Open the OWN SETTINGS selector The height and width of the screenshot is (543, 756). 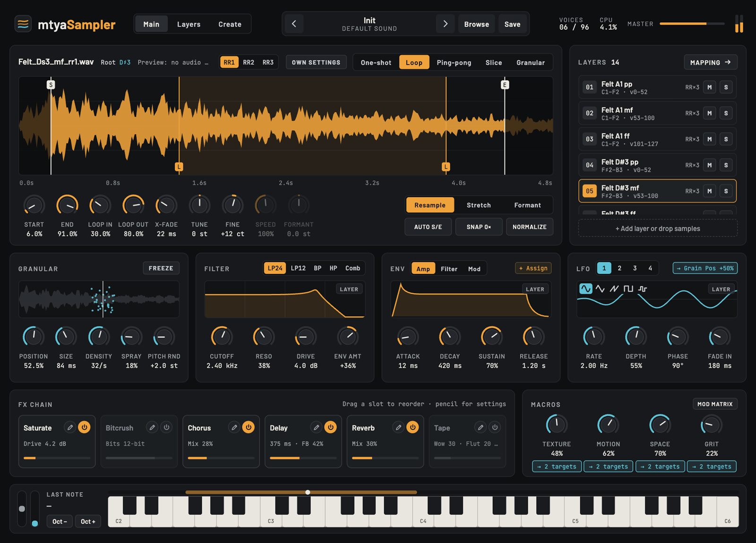316,62
